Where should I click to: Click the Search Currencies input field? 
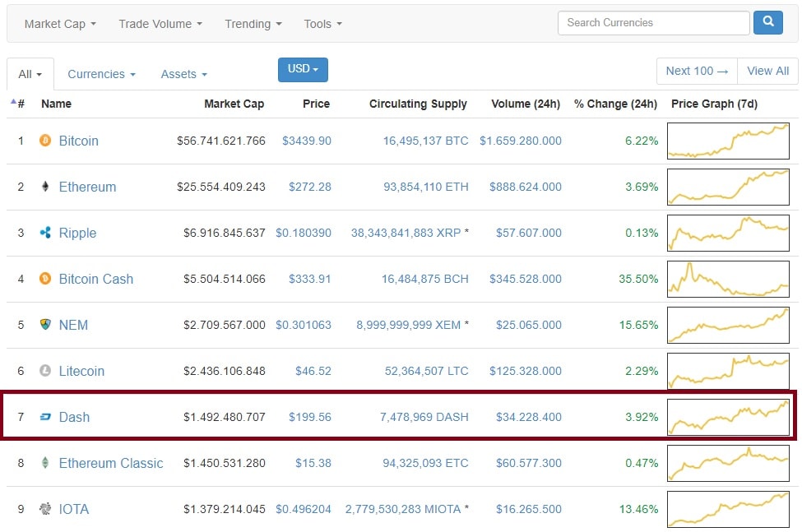coord(653,23)
